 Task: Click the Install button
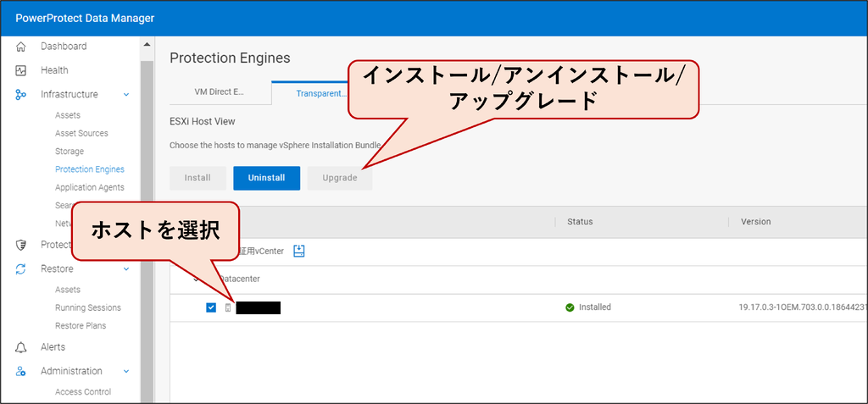click(x=198, y=178)
